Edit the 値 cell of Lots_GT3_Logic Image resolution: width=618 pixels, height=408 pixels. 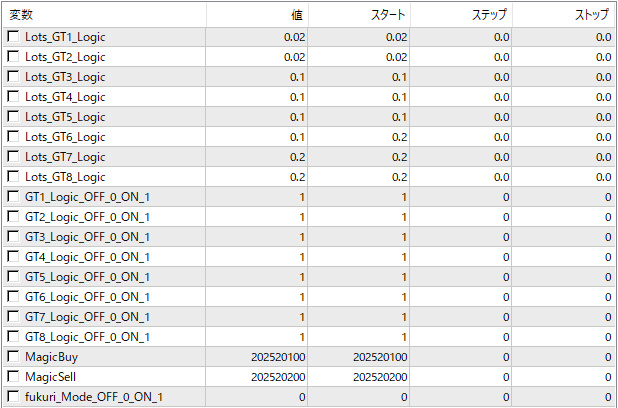tap(257, 77)
